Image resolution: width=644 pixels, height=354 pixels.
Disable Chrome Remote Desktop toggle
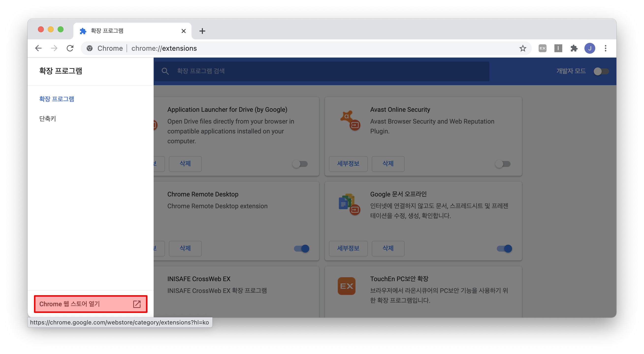(302, 248)
